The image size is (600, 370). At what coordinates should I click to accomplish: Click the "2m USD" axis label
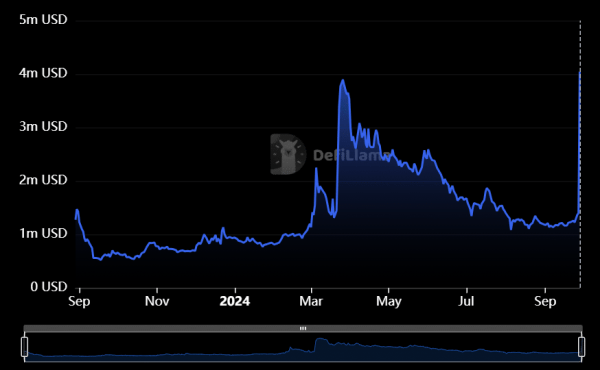click(x=43, y=180)
